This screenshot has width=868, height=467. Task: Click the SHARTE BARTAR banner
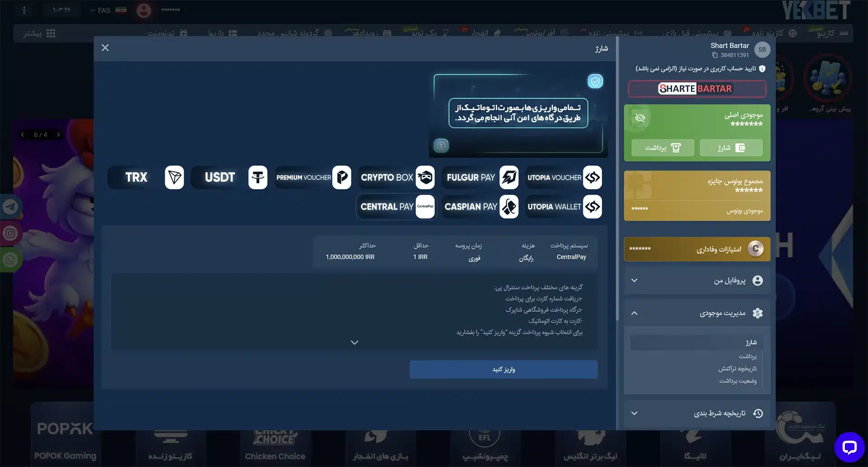click(697, 89)
